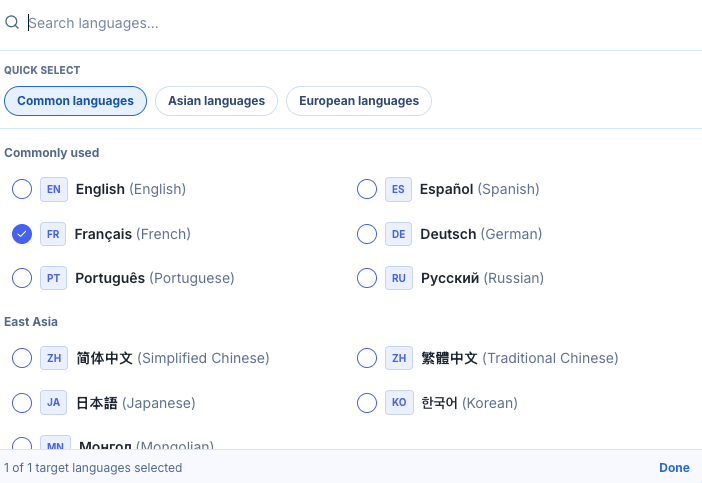This screenshot has width=702, height=483.
Task: Click the search magnifier icon
Action: 12,22
